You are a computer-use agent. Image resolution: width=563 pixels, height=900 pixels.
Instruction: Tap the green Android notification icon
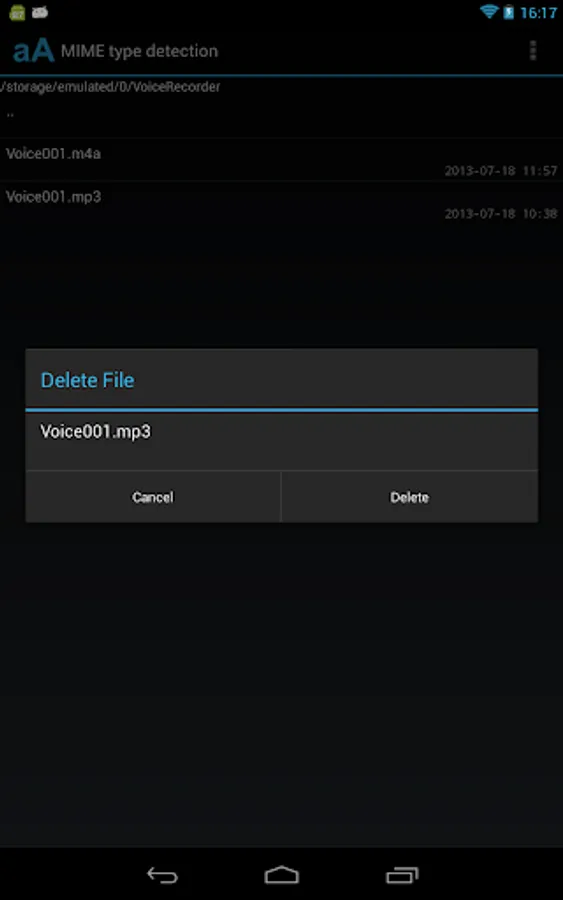pos(17,12)
